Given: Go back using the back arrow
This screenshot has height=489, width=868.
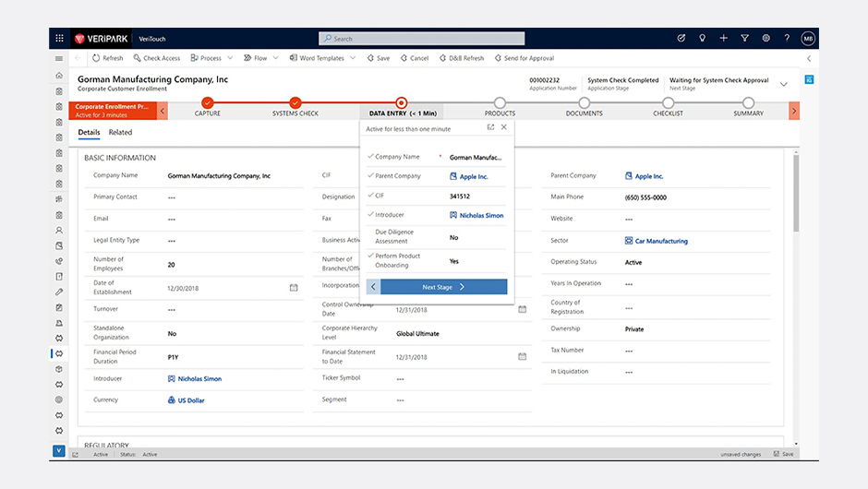Looking at the screenshot, I should click(78, 58).
